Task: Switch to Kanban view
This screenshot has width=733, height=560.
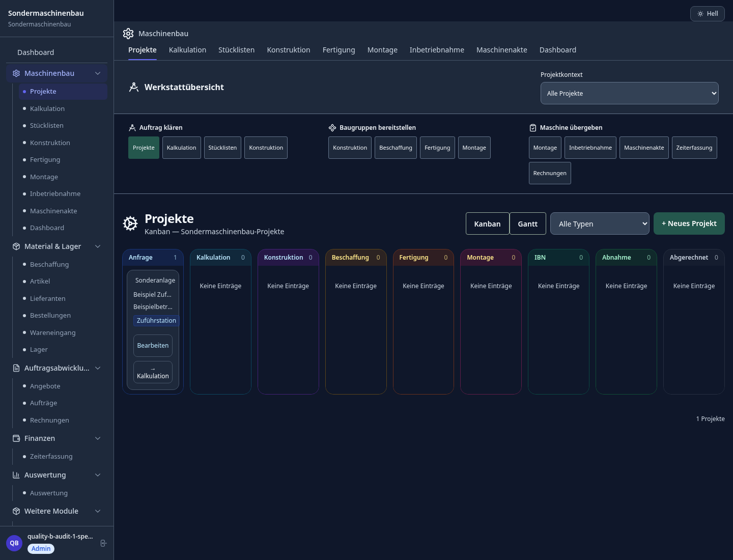Action: click(x=488, y=223)
